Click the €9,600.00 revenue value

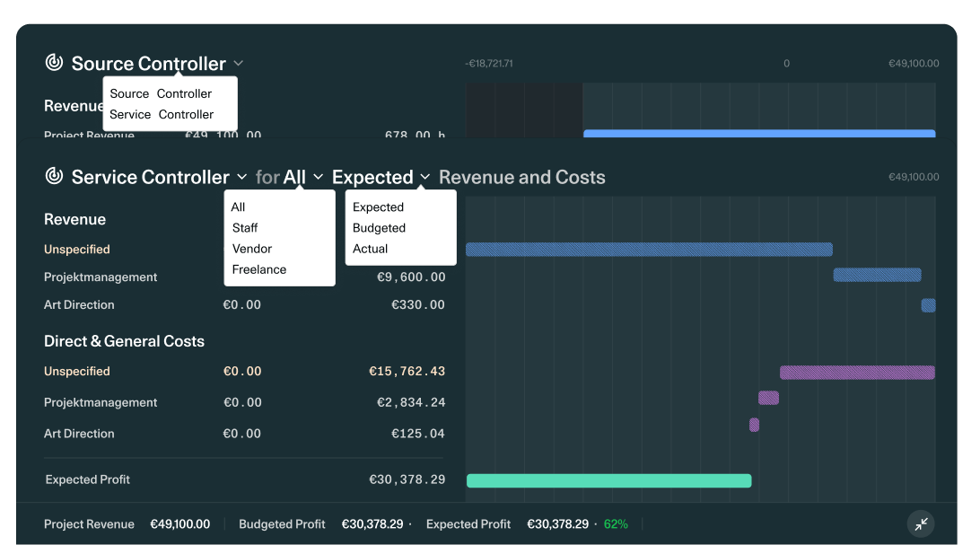pyautogui.click(x=411, y=277)
